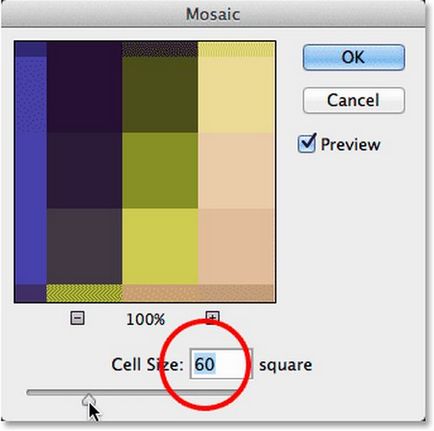Screen dimensions: 434x431
Task: Click the zoom in plus icon
Action: tap(212, 318)
